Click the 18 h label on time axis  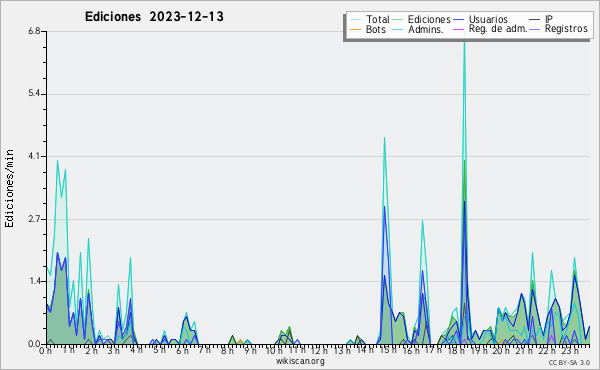point(456,350)
